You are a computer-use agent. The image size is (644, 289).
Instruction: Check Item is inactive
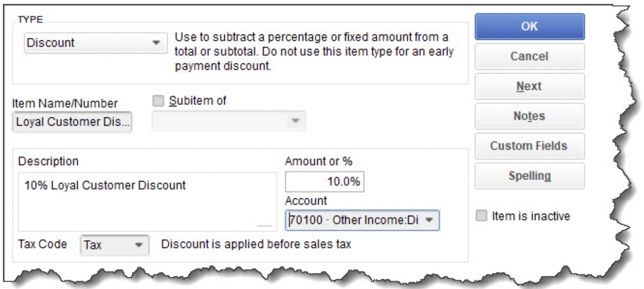(481, 216)
